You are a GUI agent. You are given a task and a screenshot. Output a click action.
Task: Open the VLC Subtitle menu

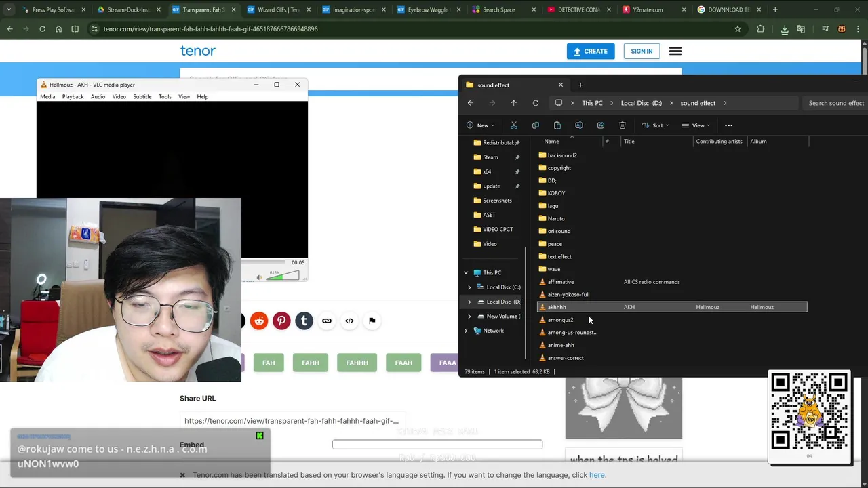(x=142, y=97)
